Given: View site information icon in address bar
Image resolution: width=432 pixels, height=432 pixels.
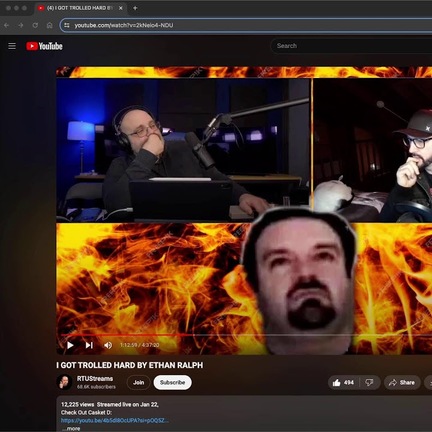Looking at the screenshot, I should click(67, 25).
